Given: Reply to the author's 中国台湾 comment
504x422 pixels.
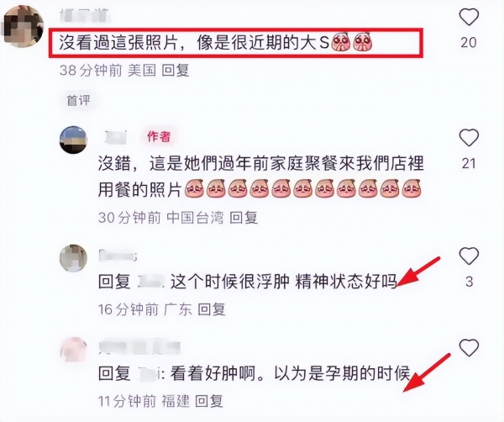Looking at the screenshot, I should click(244, 218).
